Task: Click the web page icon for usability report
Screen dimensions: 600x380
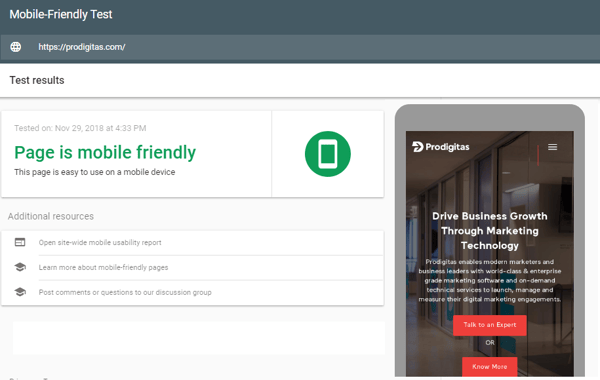Action: (20, 242)
